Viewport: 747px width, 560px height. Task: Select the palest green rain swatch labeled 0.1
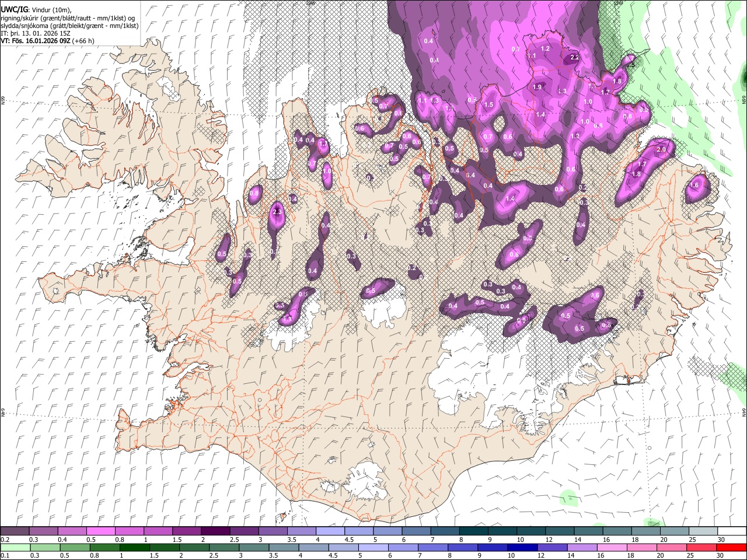pyautogui.click(x=15, y=547)
